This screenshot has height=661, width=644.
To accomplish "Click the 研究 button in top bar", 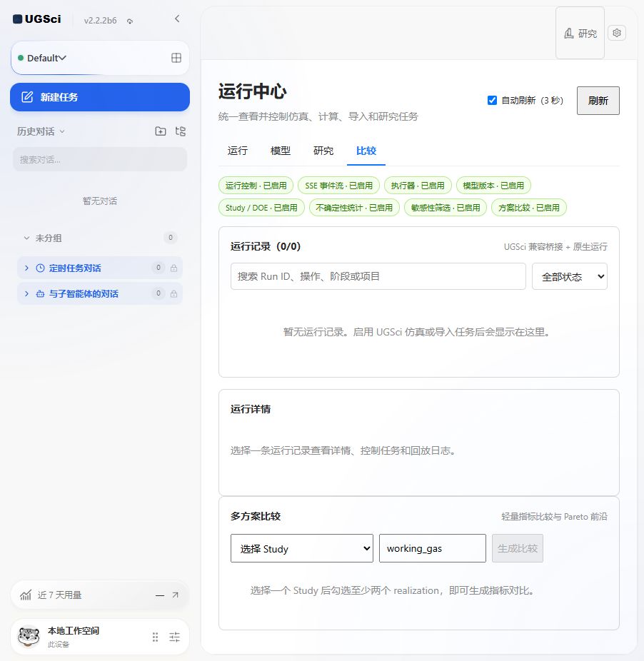I will click(580, 34).
